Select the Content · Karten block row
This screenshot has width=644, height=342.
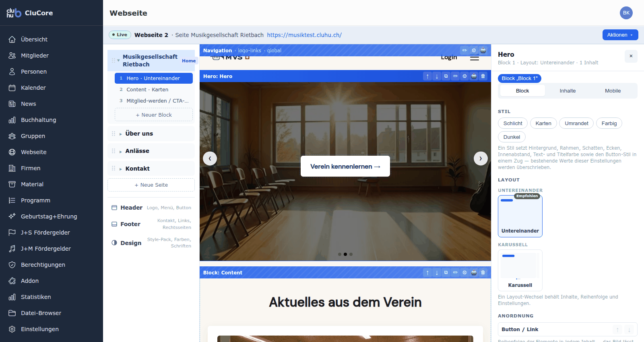pos(154,90)
